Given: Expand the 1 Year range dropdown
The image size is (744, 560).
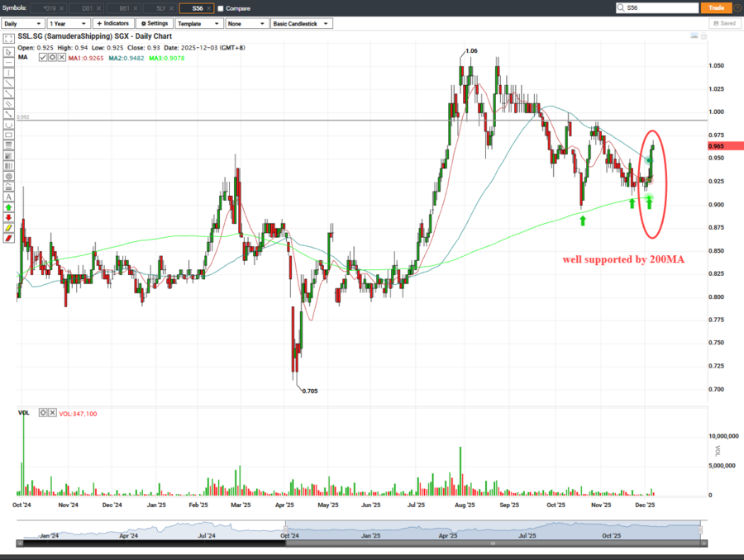Looking at the screenshot, I should pyautogui.click(x=67, y=24).
